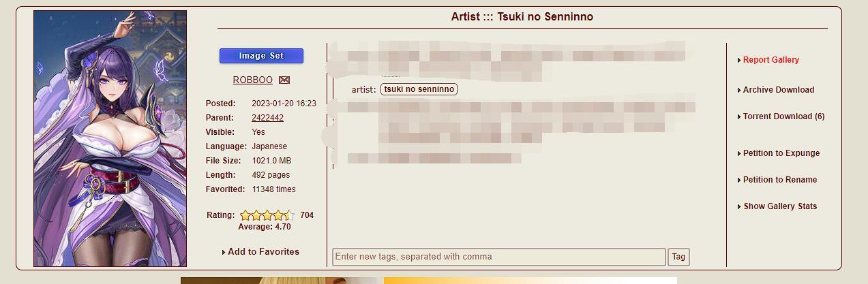Screen dimensions: 868x284
Task: Click the arrow icon beside Add to Favorites
Action: (x=224, y=253)
